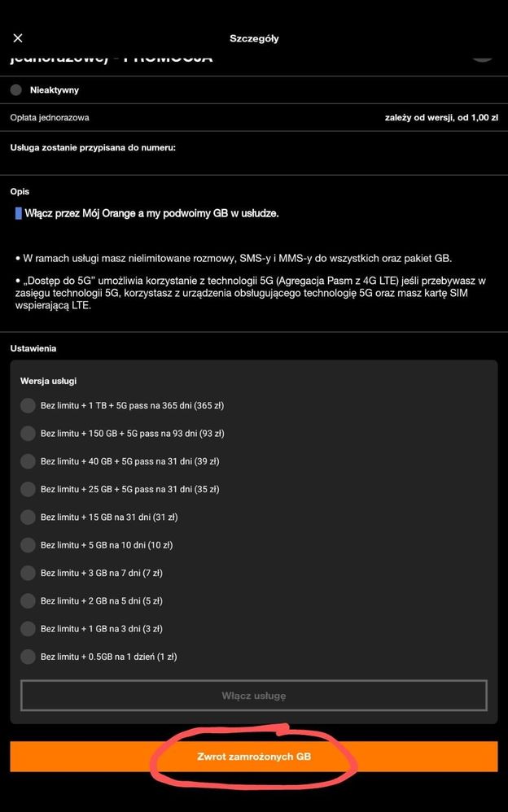Click the Nieaktywny status indicator dot
508x812 pixels.
[16, 90]
